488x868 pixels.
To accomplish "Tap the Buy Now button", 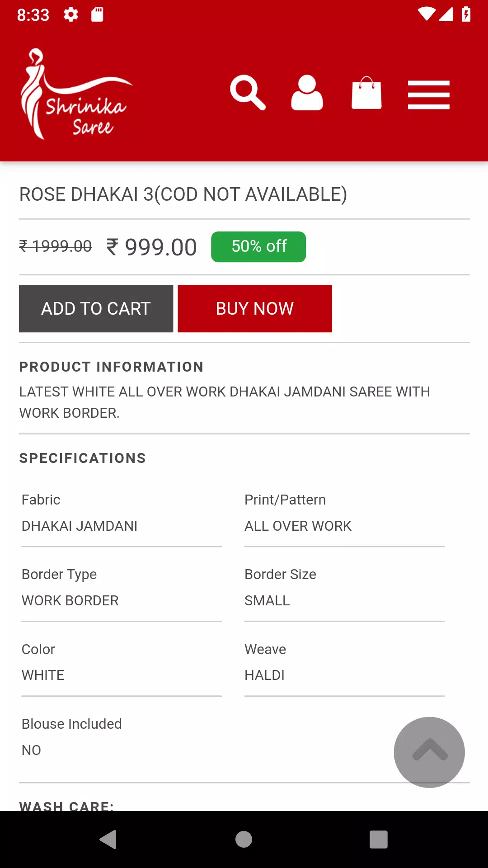I will 255,309.
